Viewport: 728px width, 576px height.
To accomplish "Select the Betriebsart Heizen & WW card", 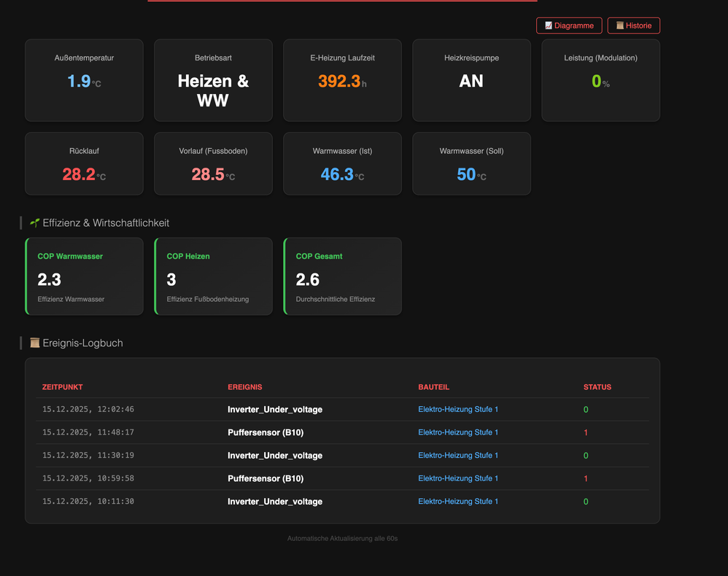I will tap(213, 80).
